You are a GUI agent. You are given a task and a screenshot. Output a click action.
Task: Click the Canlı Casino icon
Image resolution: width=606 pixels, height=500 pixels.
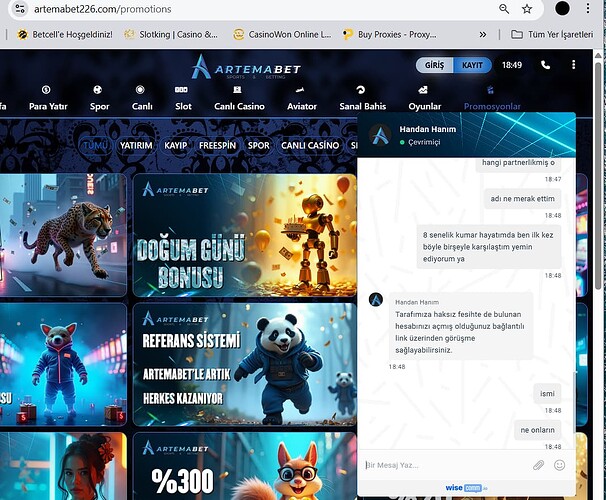click(x=237, y=90)
